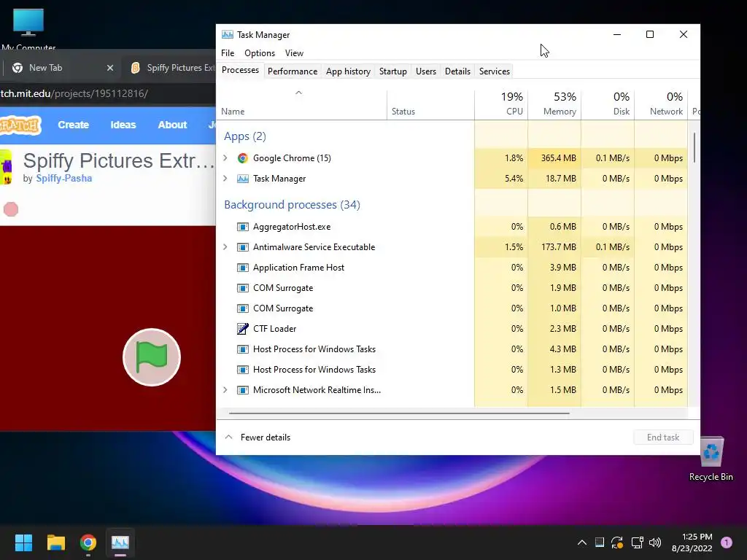
Task: Expand Microsoft Network Realtime Inspection entry
Action: 225,390
